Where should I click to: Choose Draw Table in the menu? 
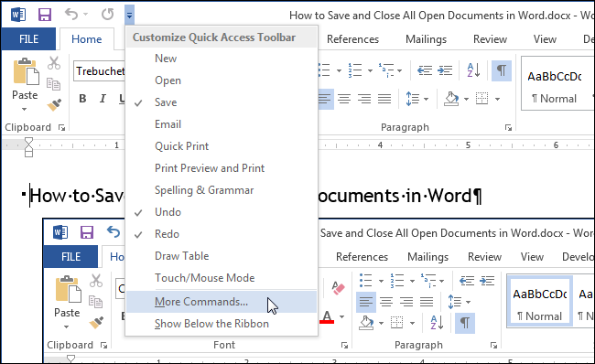click(222, 256)
